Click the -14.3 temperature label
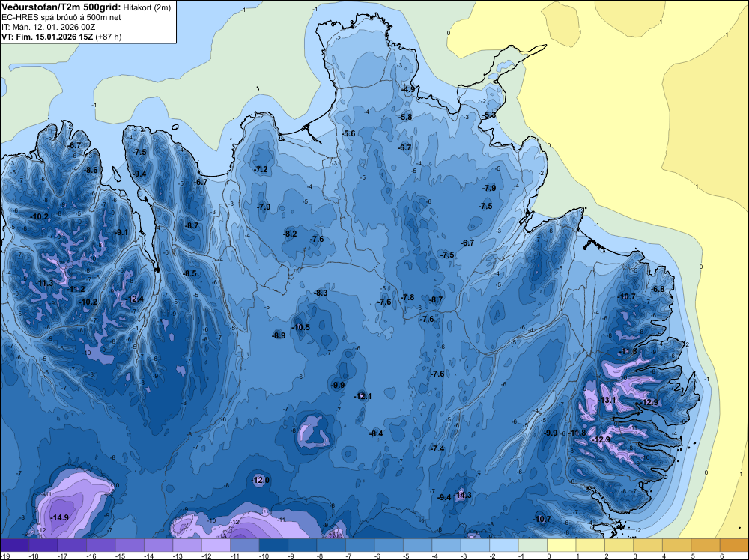 (x=462, y=495)
